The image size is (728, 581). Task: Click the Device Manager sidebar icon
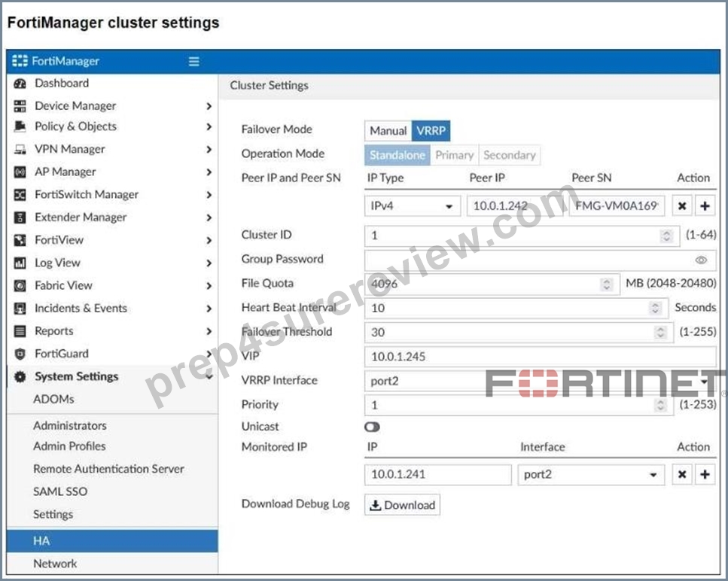[20, 106]
